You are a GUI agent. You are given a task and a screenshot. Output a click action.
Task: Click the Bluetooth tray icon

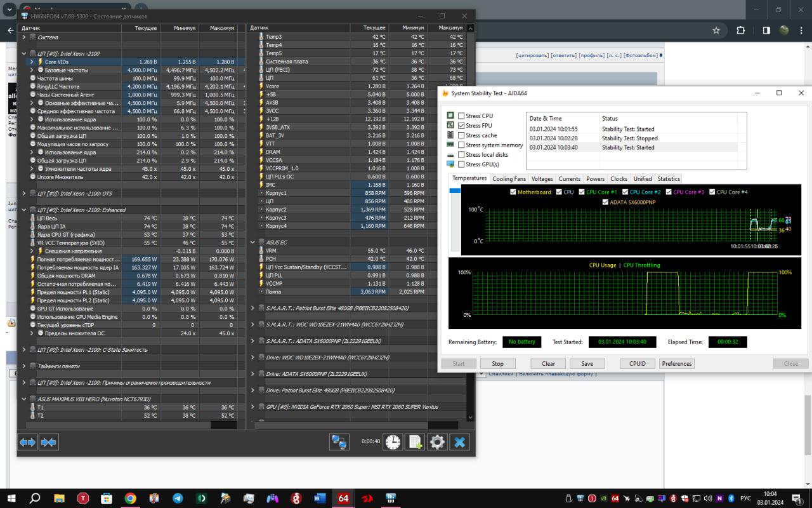[730, 498]
